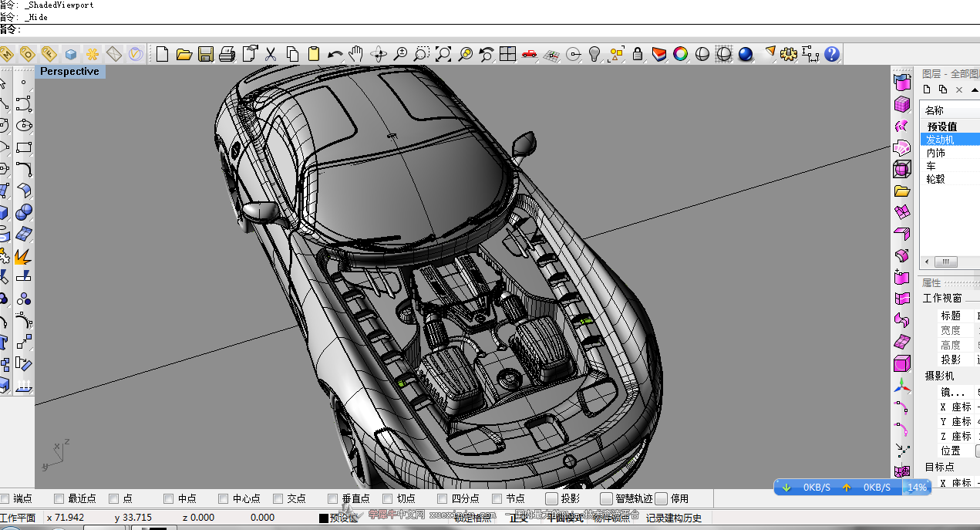Screen dimensions: 980x530
Task: Enable the 节点 osnap checkbox
Action: [498, 498]
